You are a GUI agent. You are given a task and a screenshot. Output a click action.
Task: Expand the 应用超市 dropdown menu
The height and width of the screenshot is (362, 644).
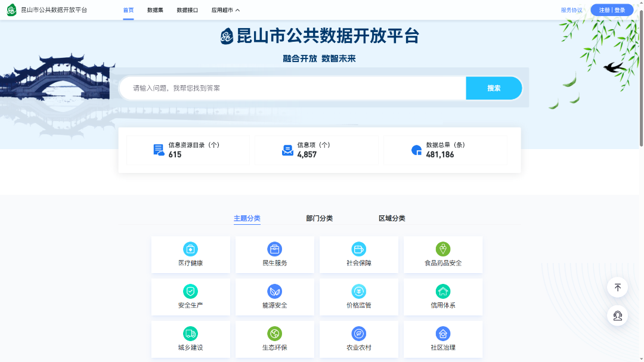pos(225,10)
